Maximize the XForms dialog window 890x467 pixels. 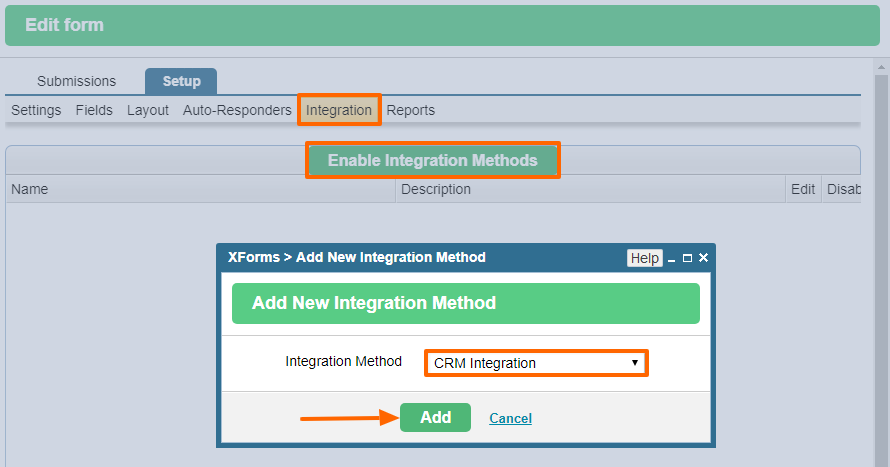tap(687, 258)
